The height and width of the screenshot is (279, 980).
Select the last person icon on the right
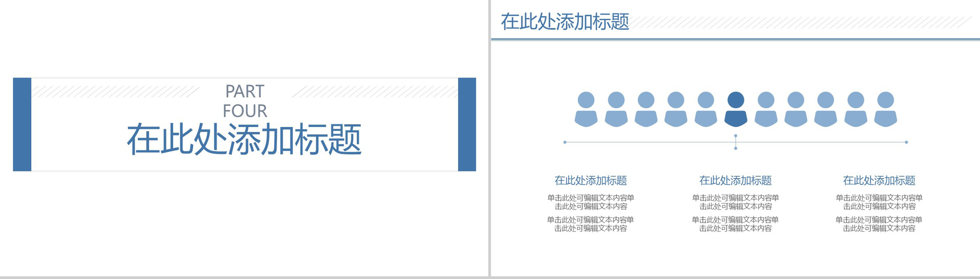pos(885,109)
